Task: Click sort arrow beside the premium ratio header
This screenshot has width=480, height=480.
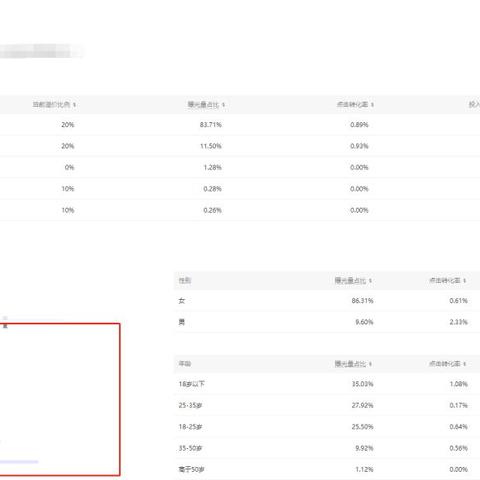Action: [x=74, y=105]
